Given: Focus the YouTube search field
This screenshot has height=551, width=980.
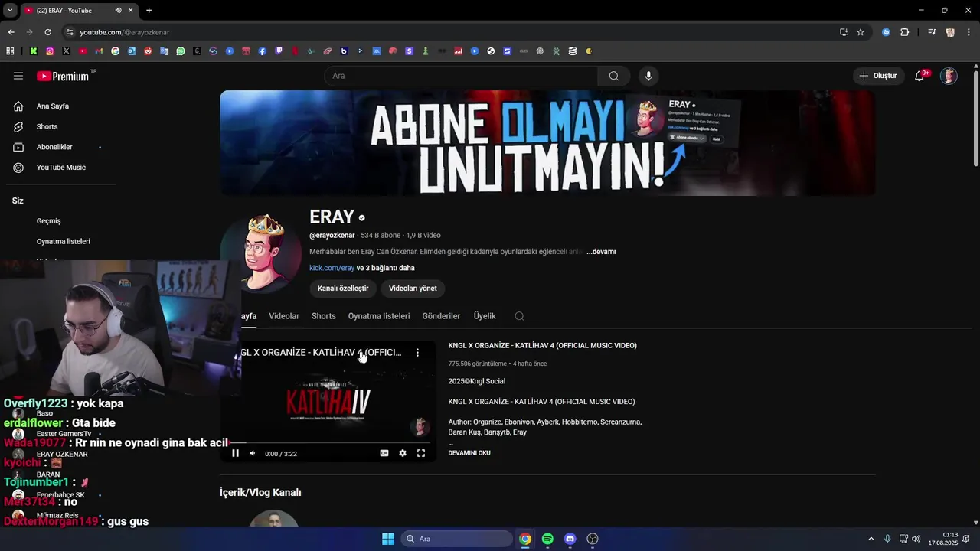Looking at the screenshot, I should [x=461, y=76].
